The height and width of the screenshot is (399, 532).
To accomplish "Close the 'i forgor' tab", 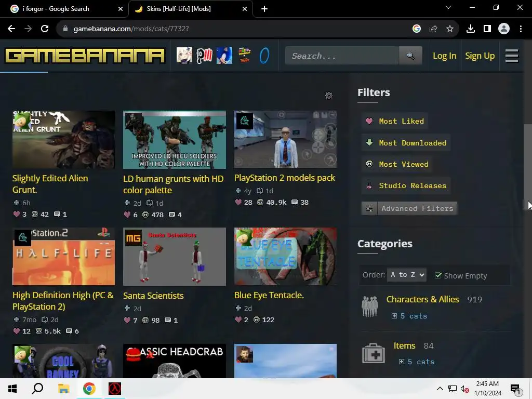I will (x=121, y=9).
